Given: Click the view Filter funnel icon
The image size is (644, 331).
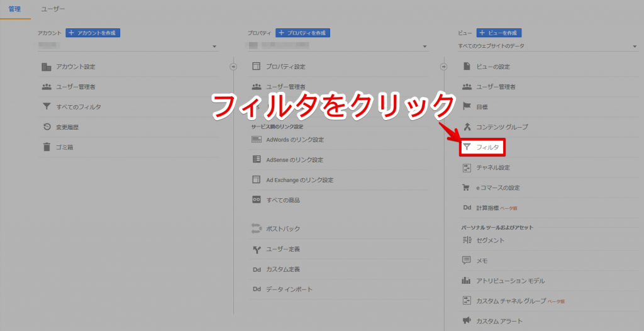Looking at the screenshot, I should point(467,147).
